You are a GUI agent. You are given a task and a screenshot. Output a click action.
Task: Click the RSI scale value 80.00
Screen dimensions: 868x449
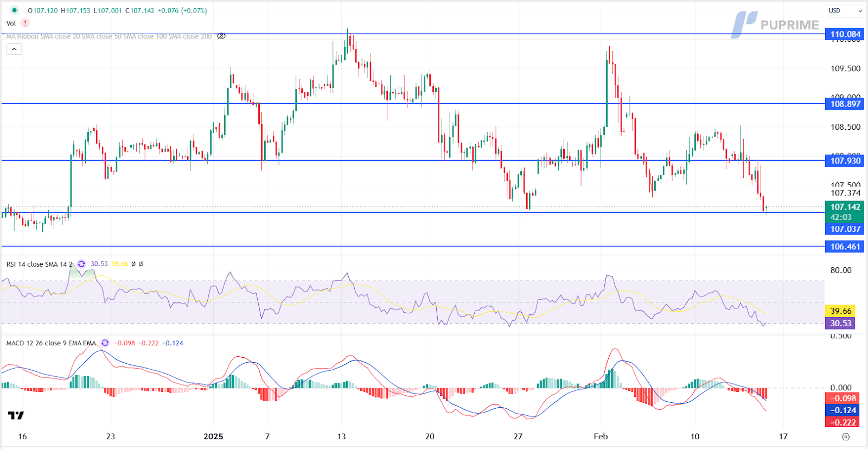841,270
